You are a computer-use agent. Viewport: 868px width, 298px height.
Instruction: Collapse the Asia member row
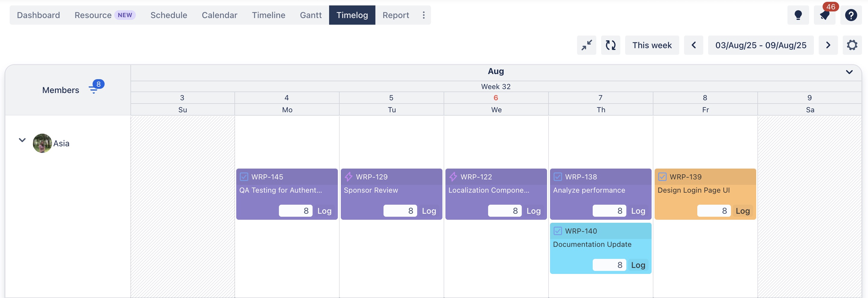(22, 140)
